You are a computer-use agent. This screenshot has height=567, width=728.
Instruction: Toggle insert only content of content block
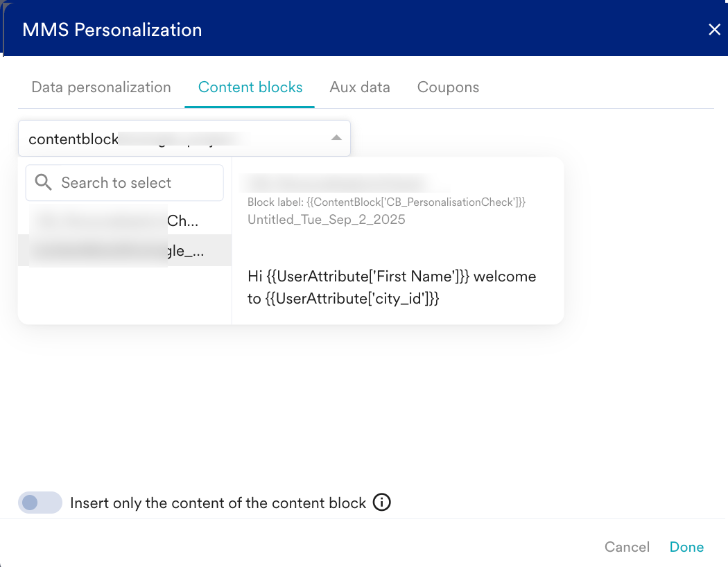[40, 503]
